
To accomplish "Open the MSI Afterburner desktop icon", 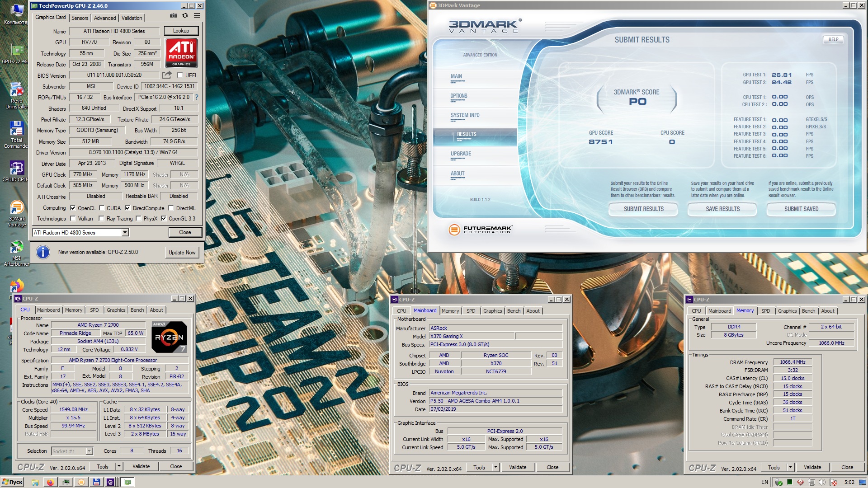I will pyautogui.click(x=17, y=253).
